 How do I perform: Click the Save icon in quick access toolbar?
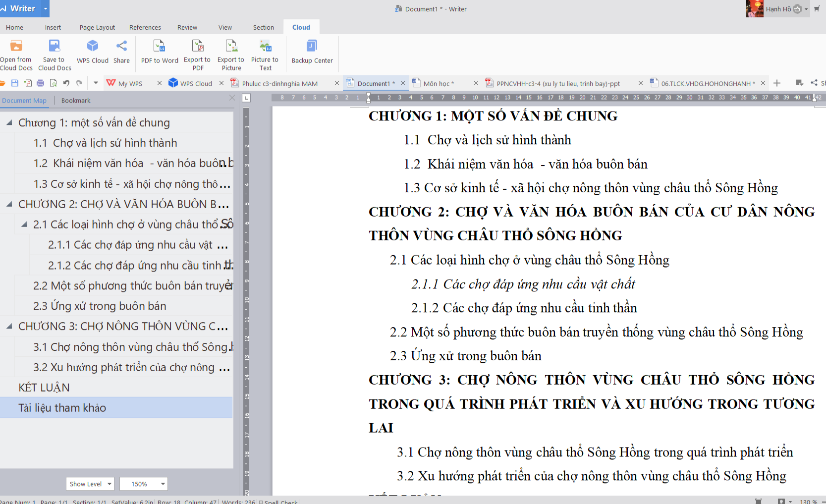coord(15,83)
